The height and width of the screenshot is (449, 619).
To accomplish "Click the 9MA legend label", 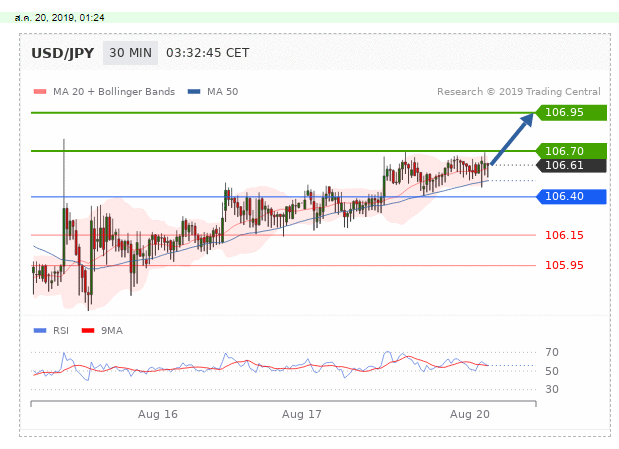I will coord(112,331).
